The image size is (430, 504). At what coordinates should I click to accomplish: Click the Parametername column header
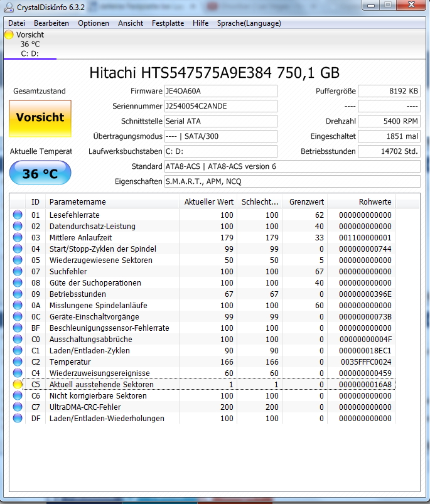[112, 202]
